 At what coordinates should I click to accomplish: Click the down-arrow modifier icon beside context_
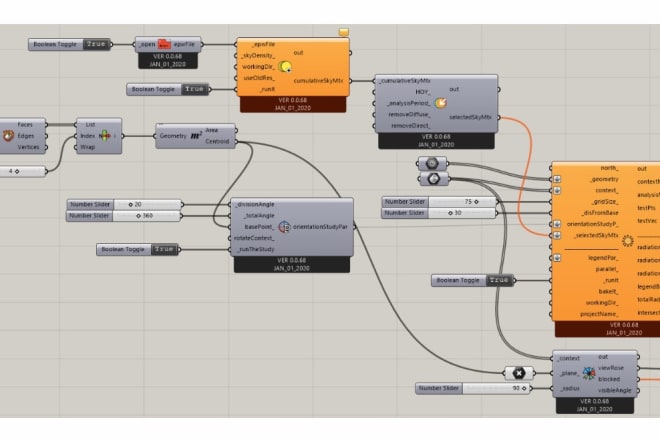click(557, 190)
